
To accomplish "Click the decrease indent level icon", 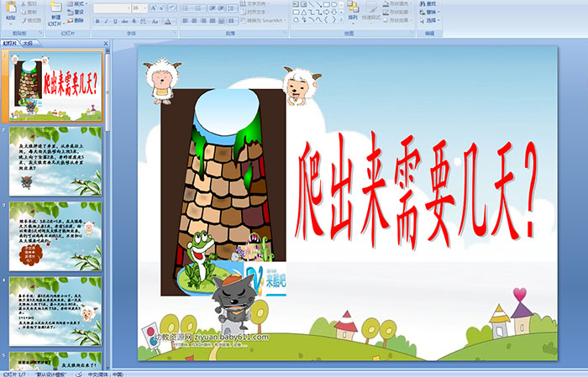I will [213, 8].
